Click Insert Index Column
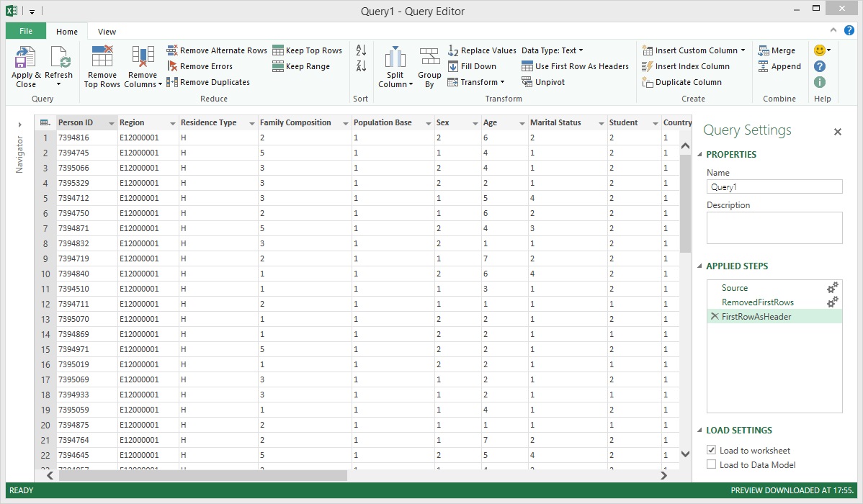 tap(686, 66)
